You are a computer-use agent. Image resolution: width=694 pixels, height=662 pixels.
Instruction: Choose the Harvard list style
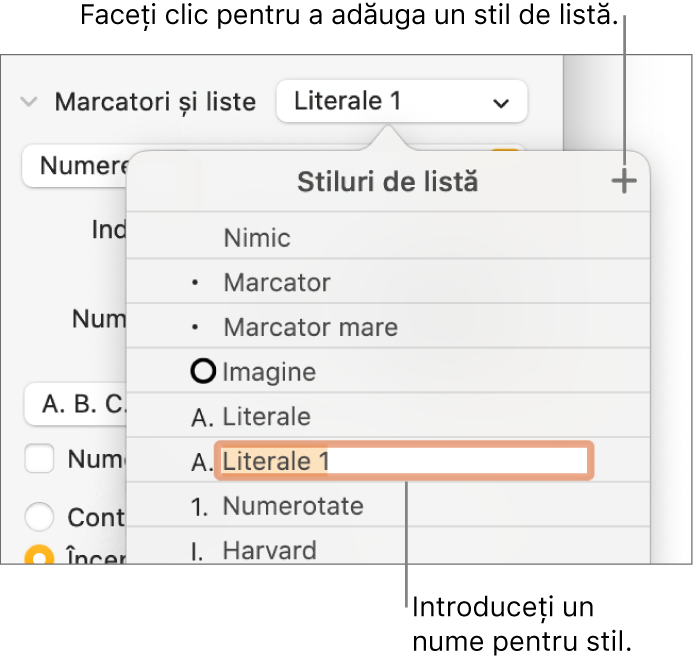(x=388, y=547)
